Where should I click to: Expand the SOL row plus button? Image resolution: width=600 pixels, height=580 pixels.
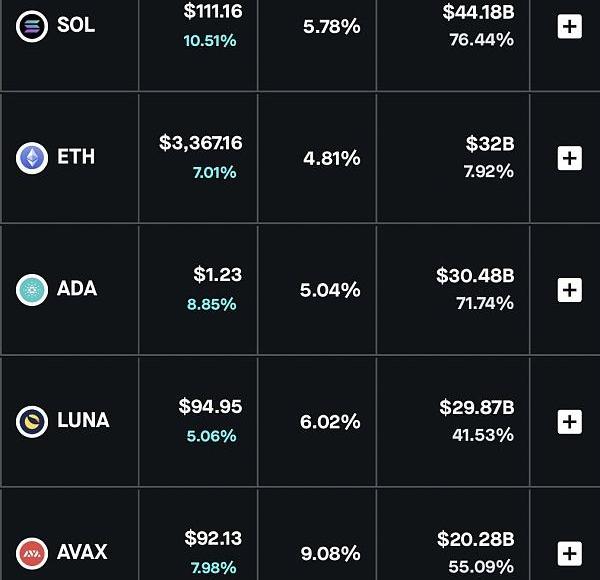pyautogui.click(x=569, y=26)
